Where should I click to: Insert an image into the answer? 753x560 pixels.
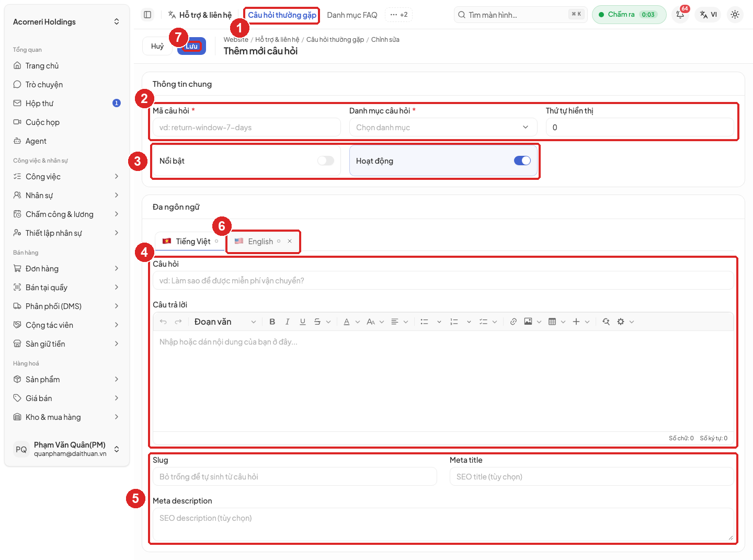528,322
